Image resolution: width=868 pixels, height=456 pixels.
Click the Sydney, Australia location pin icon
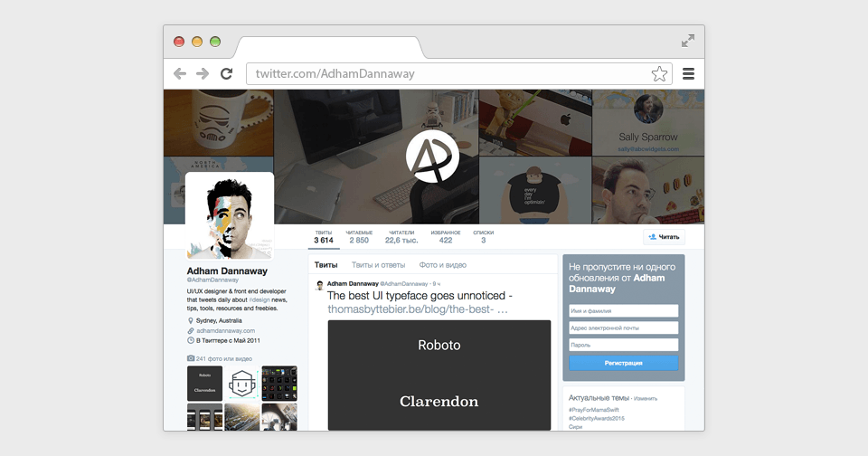pos(191,321)
